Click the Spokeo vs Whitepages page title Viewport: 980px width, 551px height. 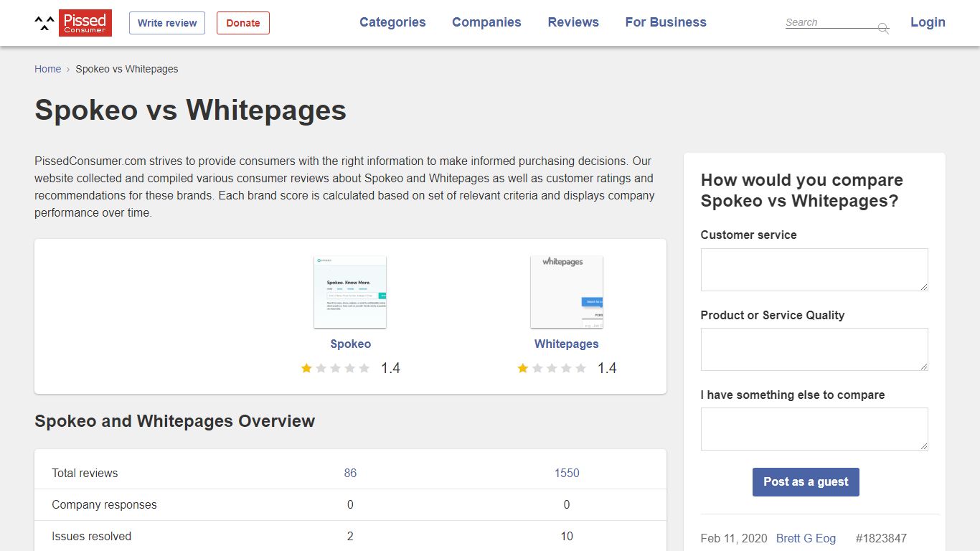point(190,110)
